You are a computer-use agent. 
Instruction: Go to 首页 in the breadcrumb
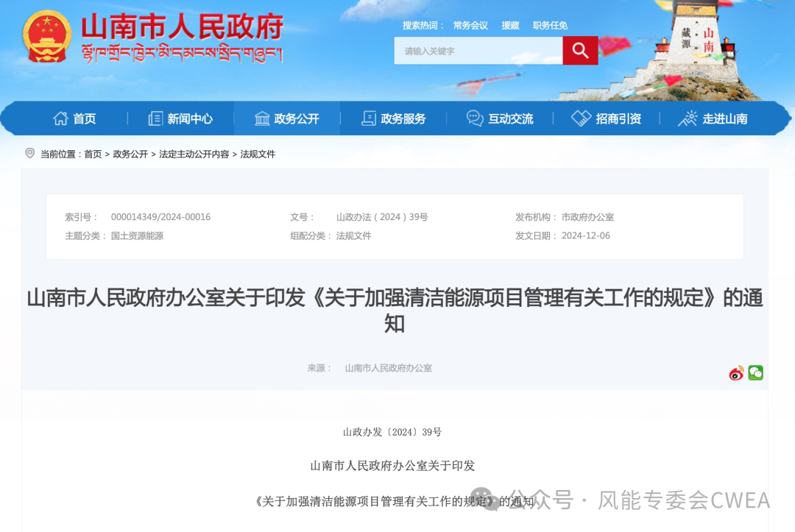93,155
